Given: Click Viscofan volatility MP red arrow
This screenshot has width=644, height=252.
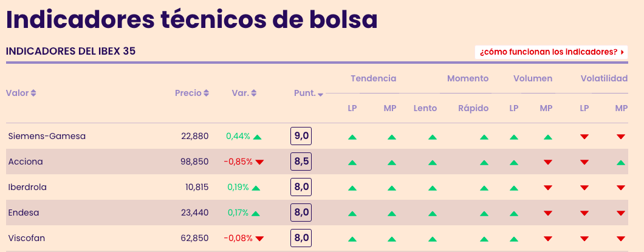Looking at the screenshot, I should click(620, 239).
